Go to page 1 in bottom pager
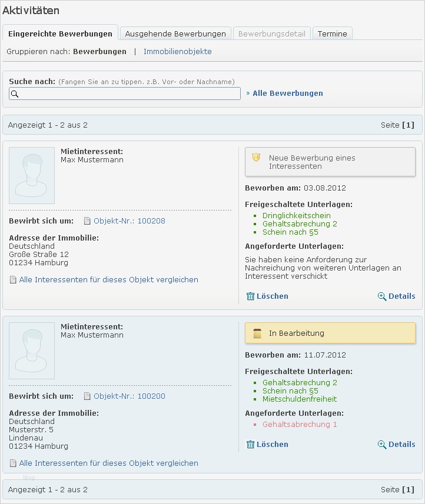Image resolution: width=425 pixels, height=504 pixels. pos(409,489)
